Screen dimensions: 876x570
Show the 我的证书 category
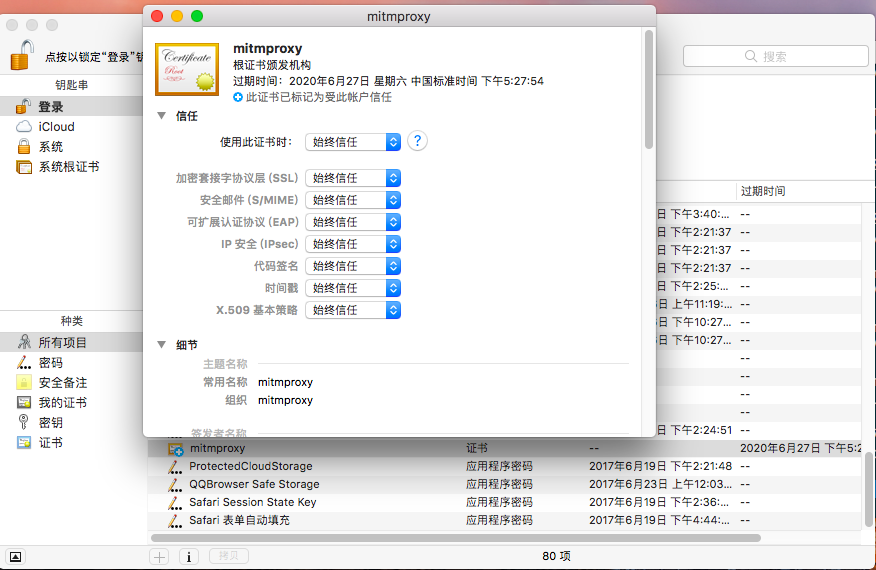click(x=72, y=402)
